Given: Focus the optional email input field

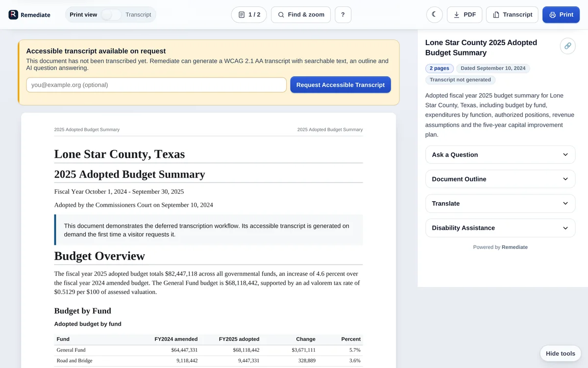Looking at the screenshot, I should click(156, 85).
